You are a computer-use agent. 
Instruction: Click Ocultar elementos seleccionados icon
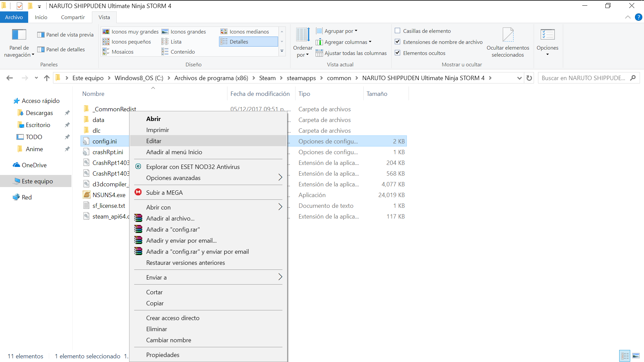pos(508,35)
